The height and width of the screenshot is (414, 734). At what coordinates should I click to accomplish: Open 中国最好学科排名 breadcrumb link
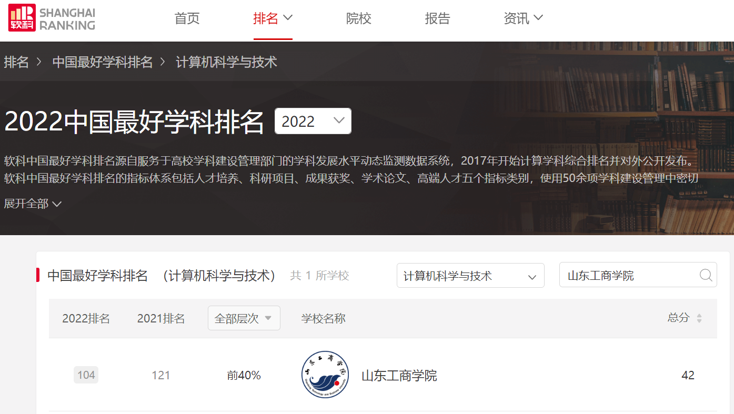point(103,62)
